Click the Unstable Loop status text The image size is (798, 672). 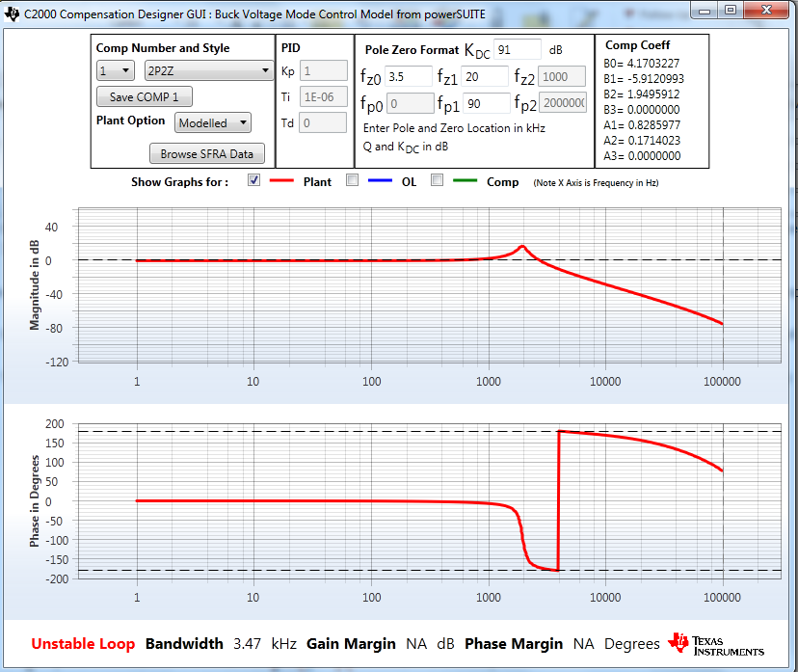click(x=83, y=644)
